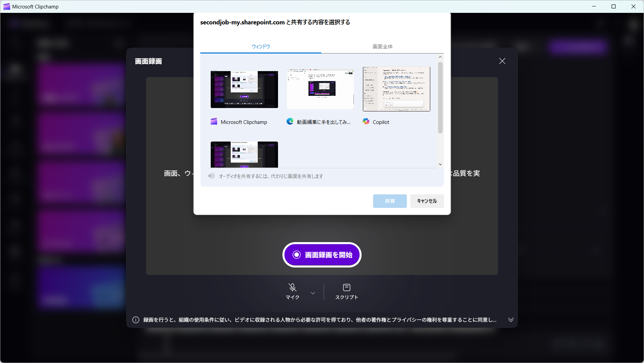Screen dimensions: 644x363
Task: Click the Copilot app icon in list
Action: tap(366, 122)
